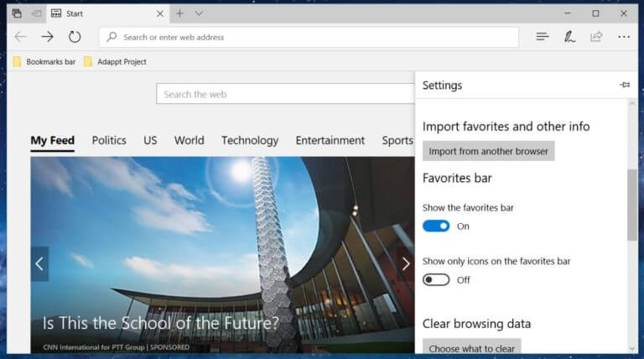Advance the news carousel with right arrow

[x=406, y=263]
